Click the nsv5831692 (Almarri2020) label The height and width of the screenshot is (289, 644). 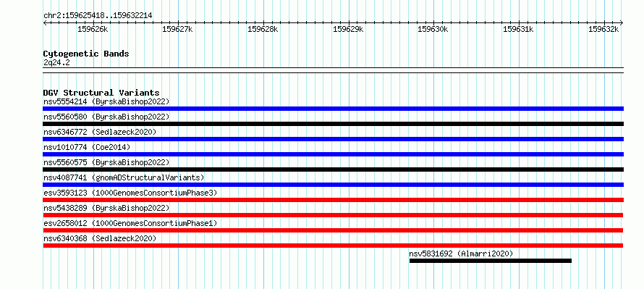461,254
